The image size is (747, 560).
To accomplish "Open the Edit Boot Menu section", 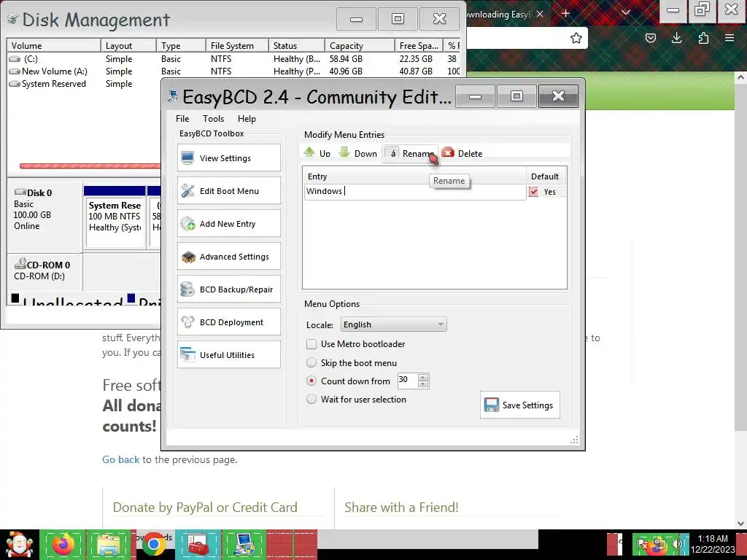I will point(228,190).
